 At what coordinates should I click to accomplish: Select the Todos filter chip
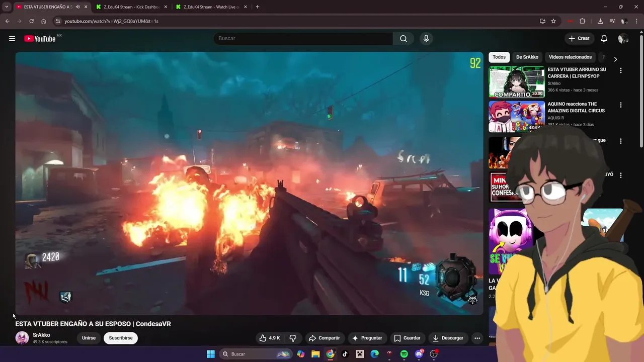tap(499, 57)
